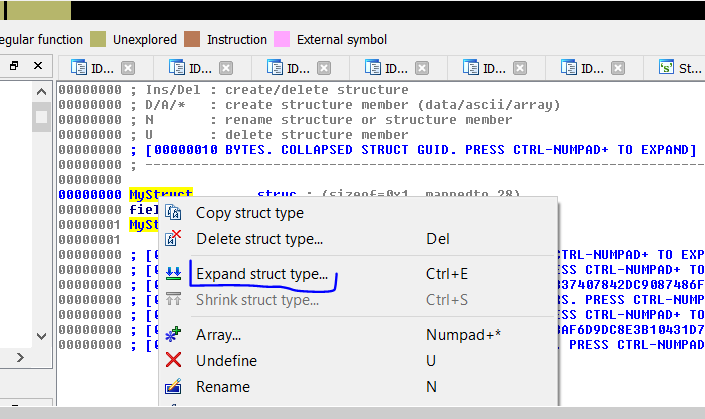Switch to the third IDA view tab

287,69
